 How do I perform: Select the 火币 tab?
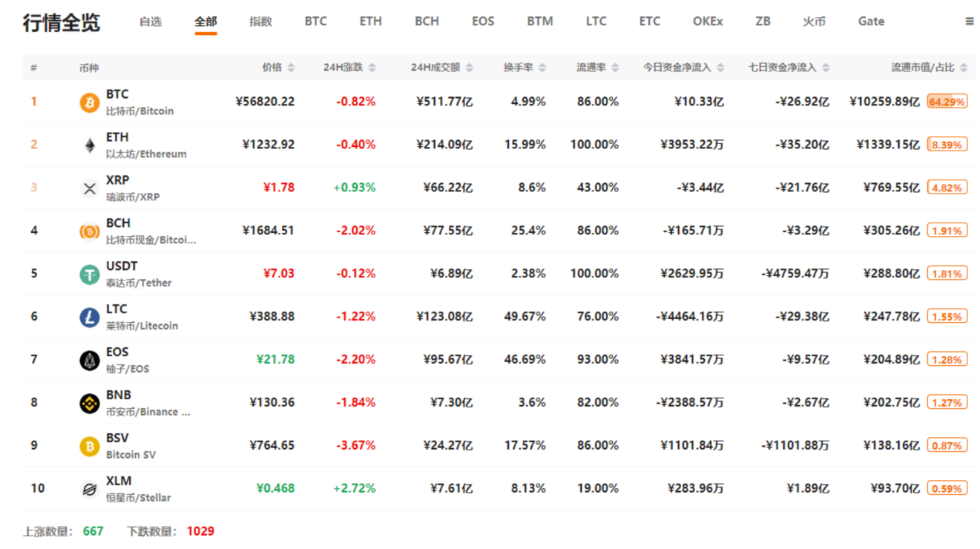[814, 22]
